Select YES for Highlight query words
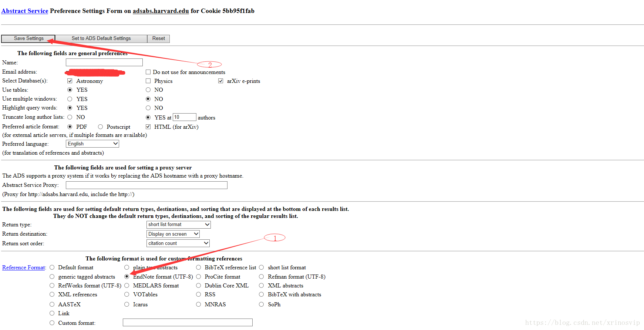This screenshot has width=644, height=330. pos(70,108)
